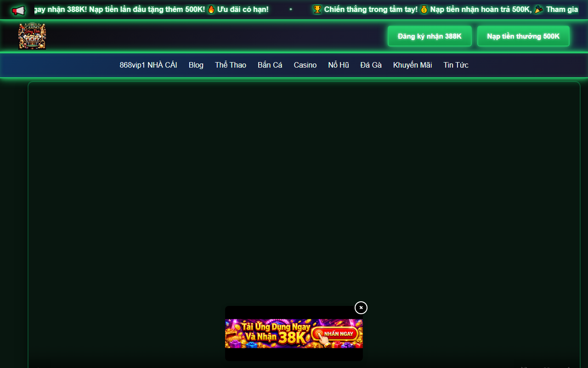Open the 'Tin Tức' news section
588x368 pixels.
click(x=456, y=65)
